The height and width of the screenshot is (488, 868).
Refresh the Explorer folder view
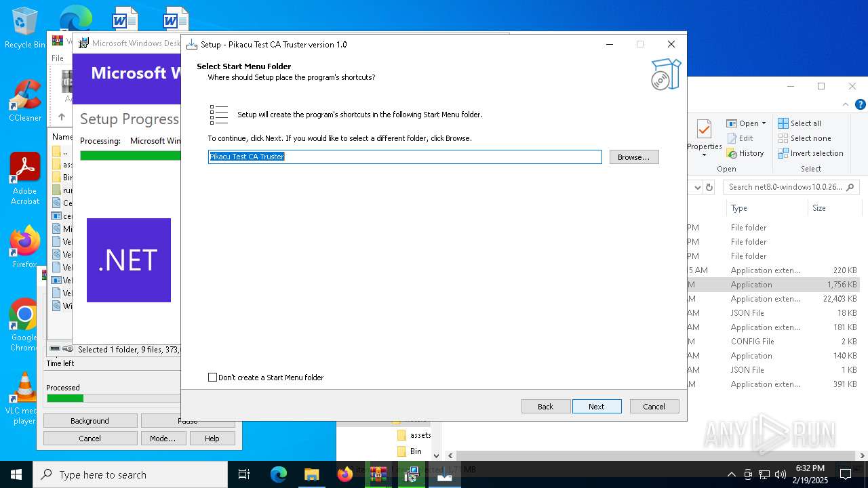coord(709,187)
